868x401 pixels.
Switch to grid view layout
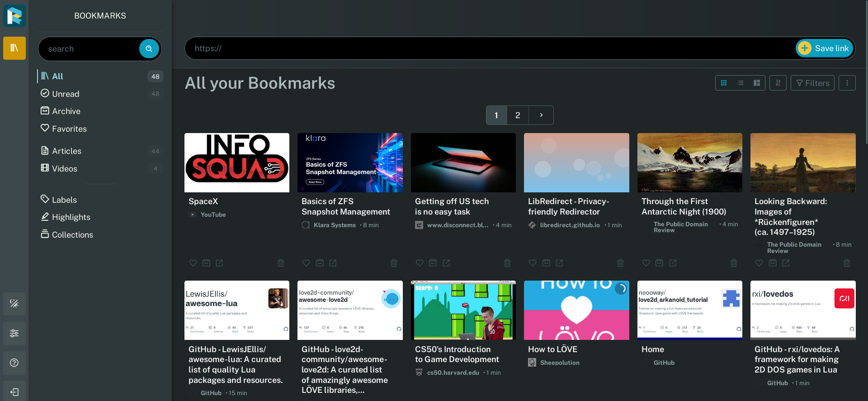[724, 83]
